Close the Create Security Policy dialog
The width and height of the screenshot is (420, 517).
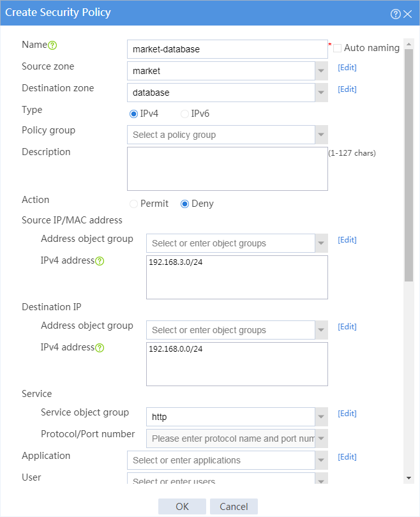[x=408, y=14]
